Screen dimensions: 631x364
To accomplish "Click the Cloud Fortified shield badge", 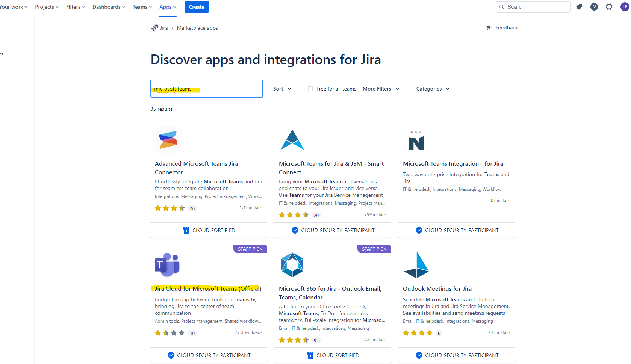I will click(186, 230).
